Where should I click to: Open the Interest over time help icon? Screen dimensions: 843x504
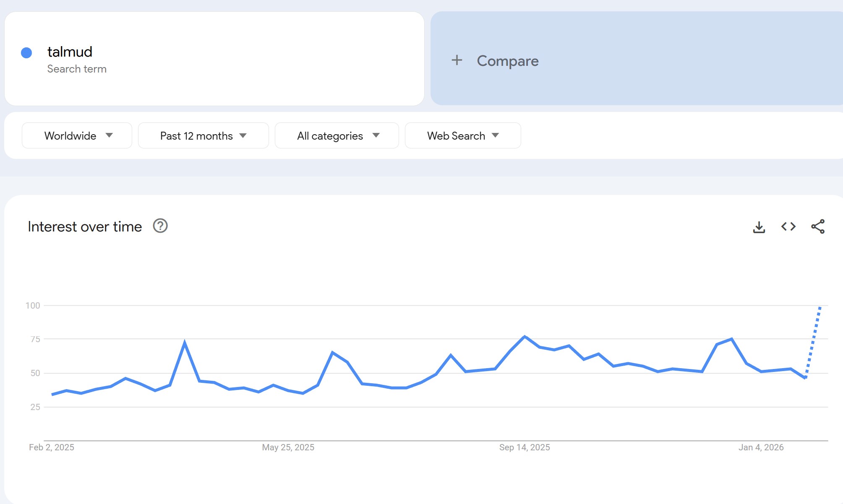160,226
